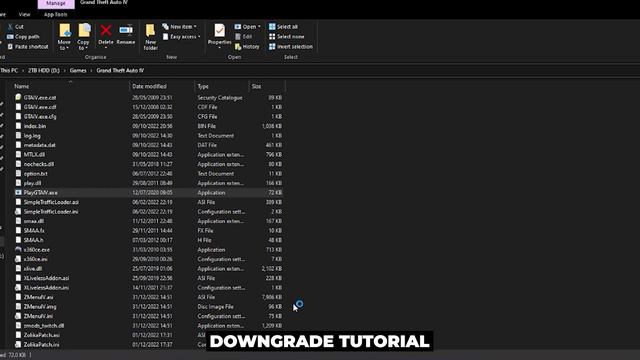This screenshot has height=360, width=640.
Task: Expand the breadcrumb chevron after 2TB HDD (D:)
Action: [64, 71]
